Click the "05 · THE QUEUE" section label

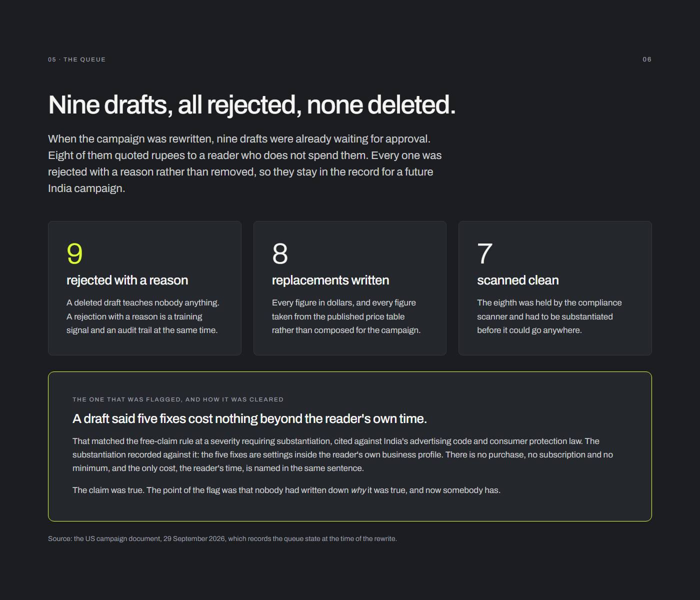76,59
